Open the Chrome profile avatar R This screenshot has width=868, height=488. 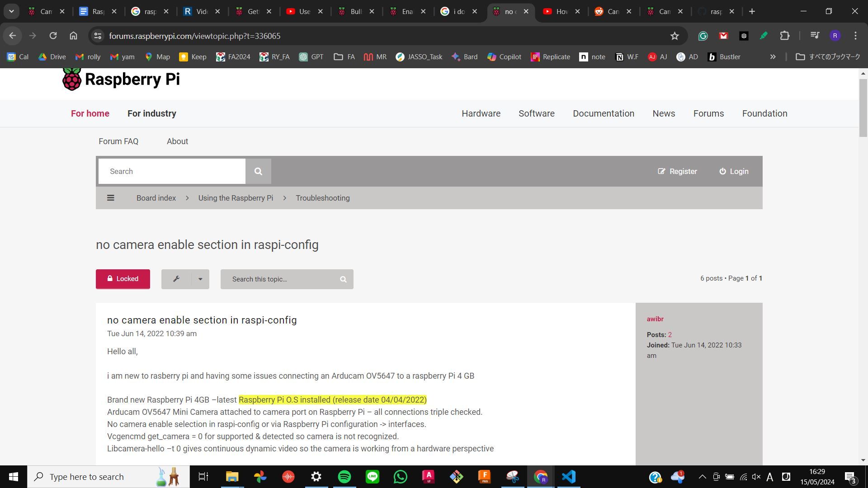point(835,36)
